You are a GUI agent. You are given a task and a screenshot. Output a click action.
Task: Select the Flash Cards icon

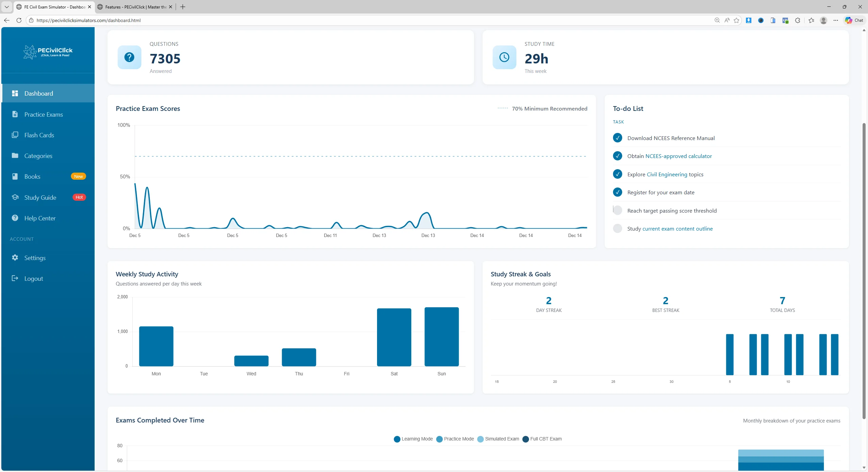click(x=15, y=135)
